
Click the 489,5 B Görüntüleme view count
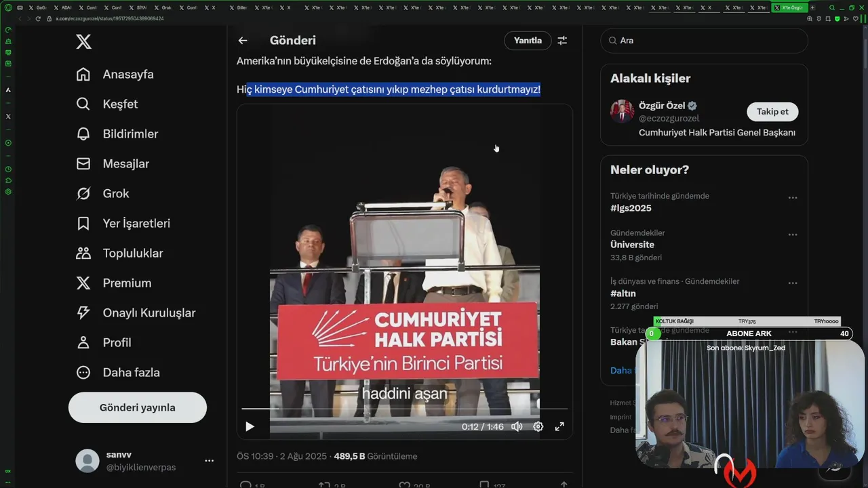[376, 456]
